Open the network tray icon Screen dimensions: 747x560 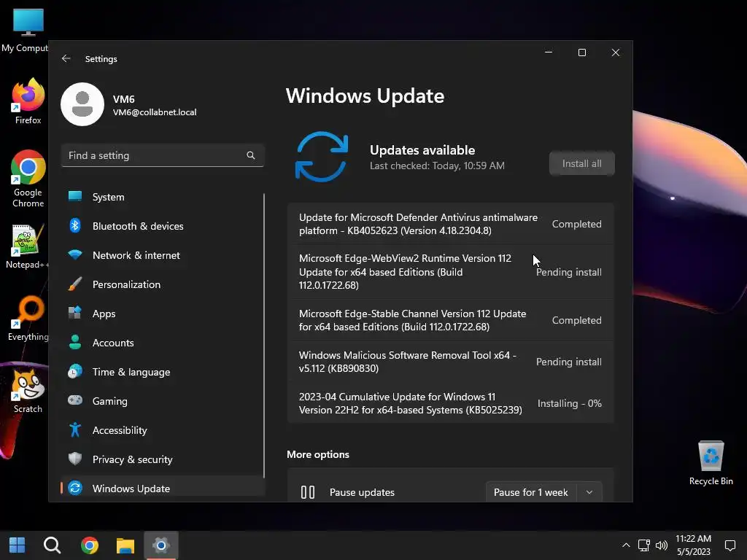[643, 545]
